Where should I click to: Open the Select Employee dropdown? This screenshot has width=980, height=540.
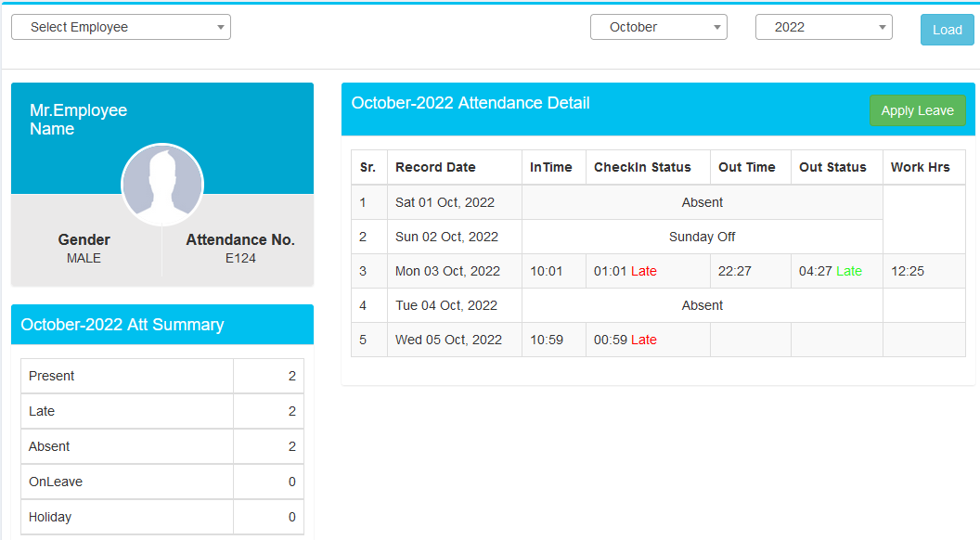click(122, 27)
